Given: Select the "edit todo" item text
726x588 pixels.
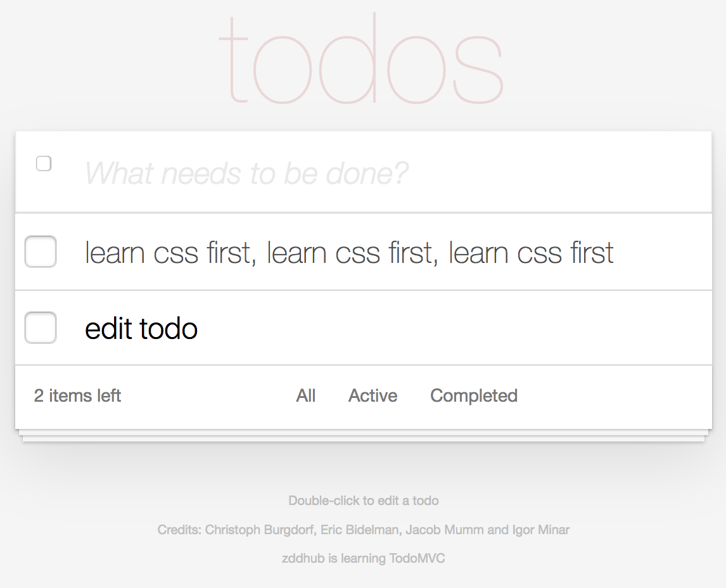Looking at the screenshot, I should pos(141,328).
